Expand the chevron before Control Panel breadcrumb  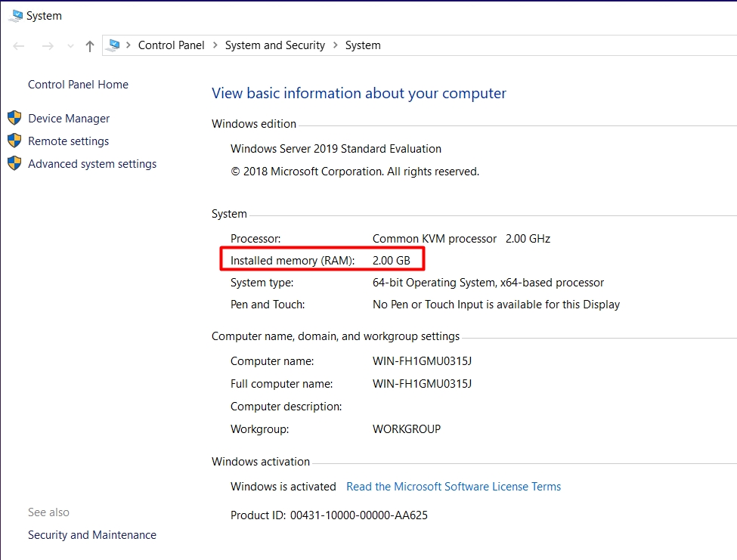(x=129, y=45)
